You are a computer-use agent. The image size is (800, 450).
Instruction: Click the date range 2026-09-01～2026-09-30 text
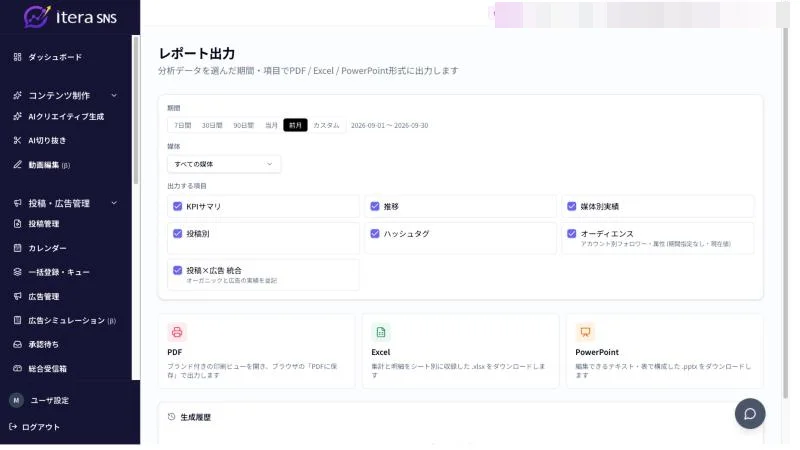click(389, 125)
